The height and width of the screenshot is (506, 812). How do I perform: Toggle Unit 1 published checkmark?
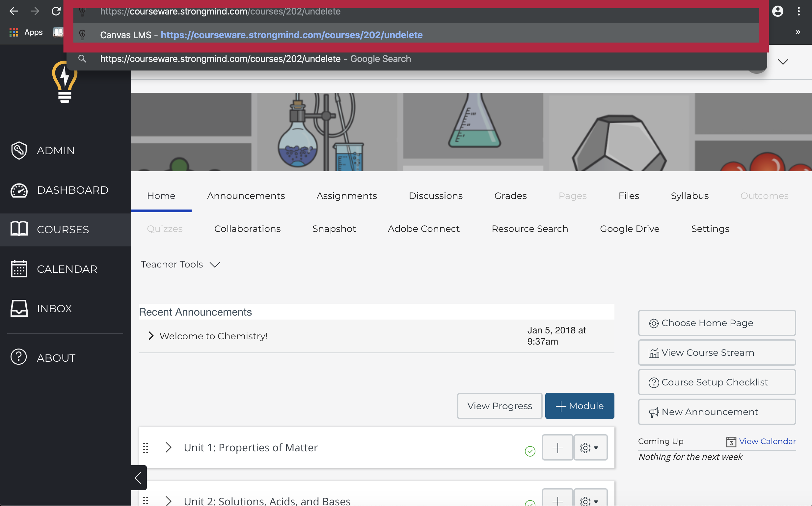(530, 451)
